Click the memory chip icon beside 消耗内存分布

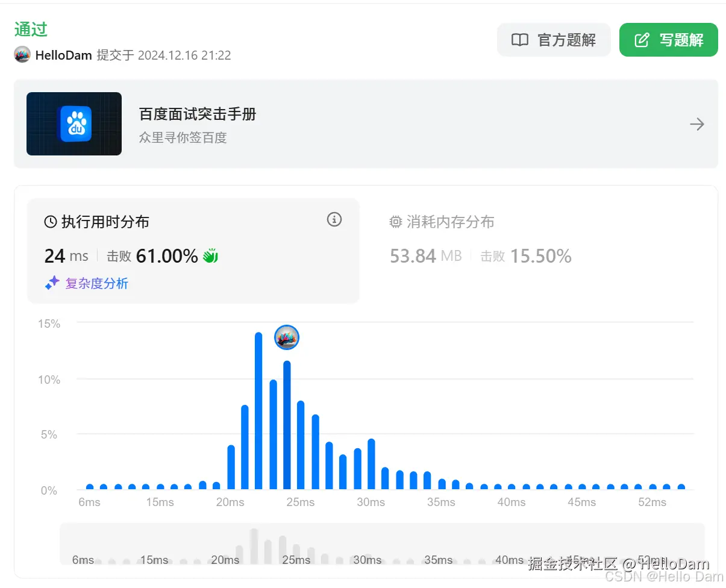395,222
